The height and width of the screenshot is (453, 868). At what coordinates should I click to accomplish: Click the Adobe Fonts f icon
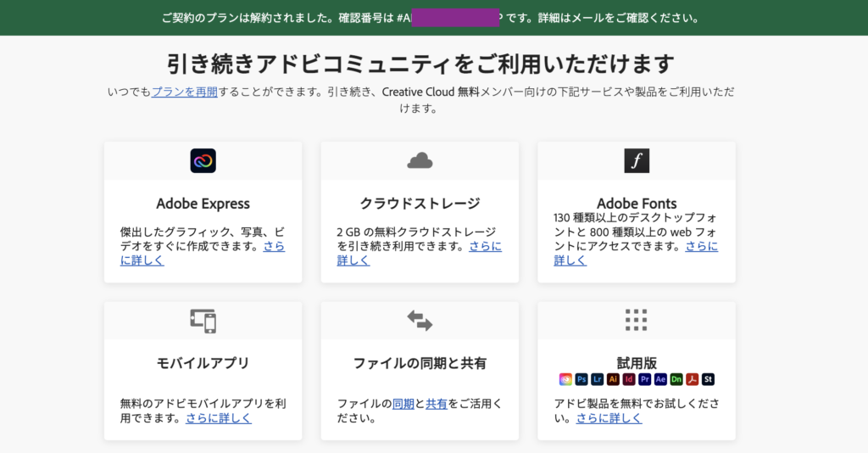point(637,160)
